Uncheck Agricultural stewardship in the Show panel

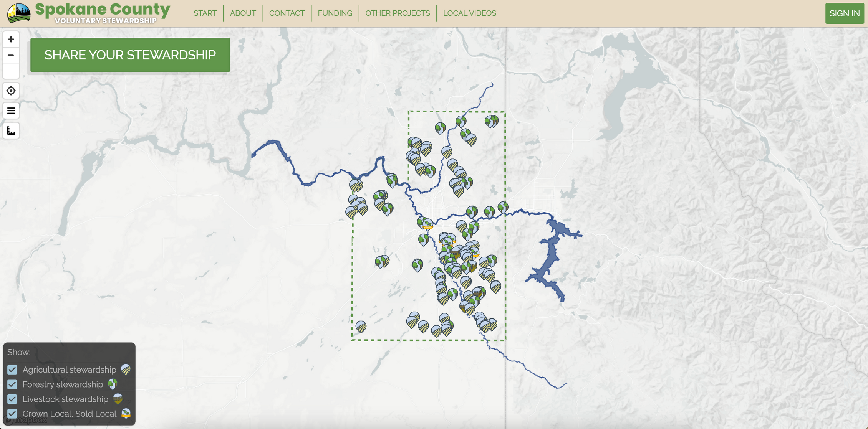pos(12,370)
